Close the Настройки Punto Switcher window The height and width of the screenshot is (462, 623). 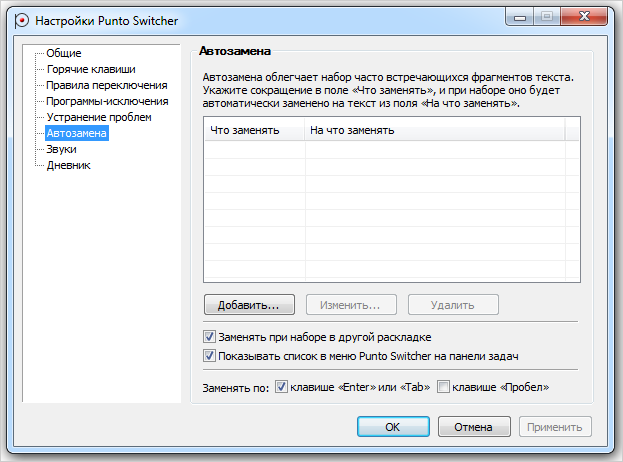[x=584, y=16]
